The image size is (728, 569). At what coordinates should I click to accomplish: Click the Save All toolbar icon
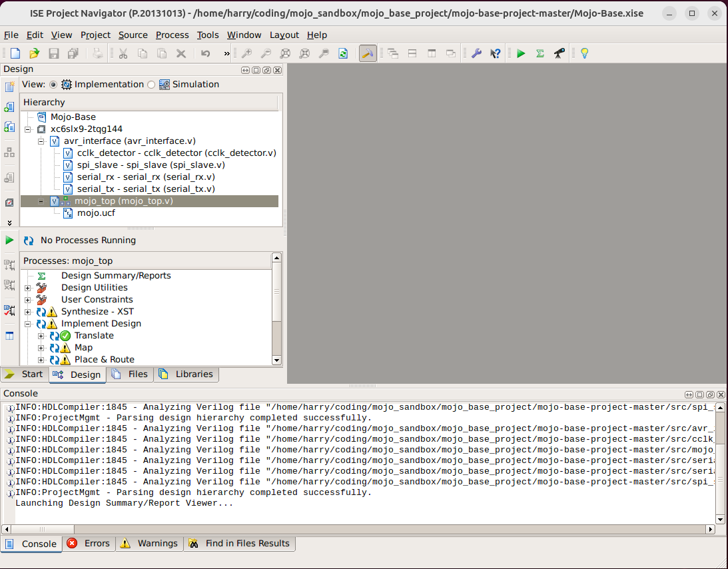[x=73, y=53]
